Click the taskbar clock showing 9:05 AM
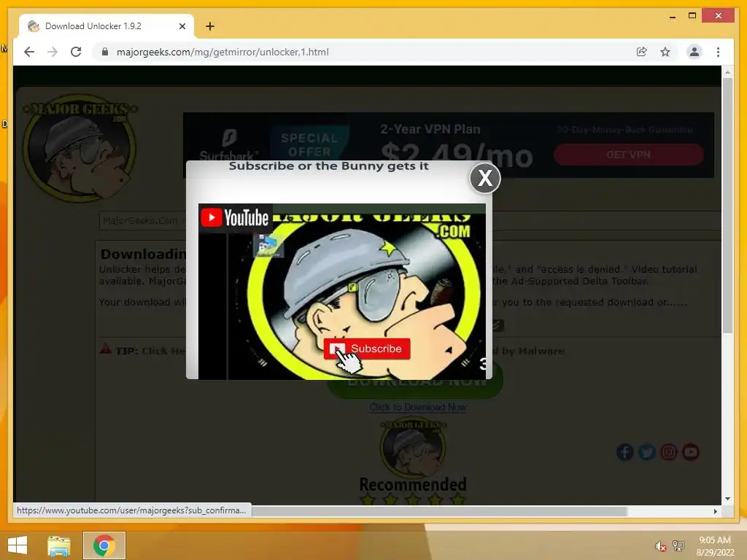Image resolution: width=747 pixels, height=560 pixels. click(x=715, y=545)
